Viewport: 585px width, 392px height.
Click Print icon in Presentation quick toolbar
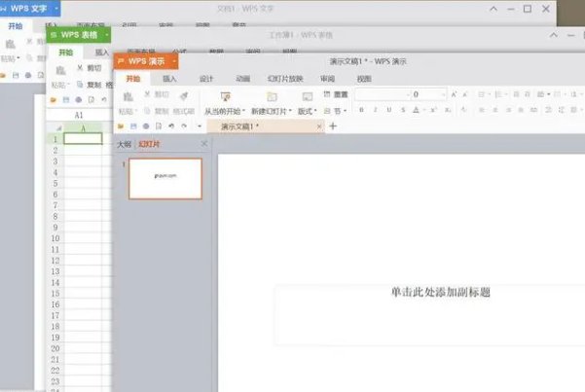click(x=146, y=126)
